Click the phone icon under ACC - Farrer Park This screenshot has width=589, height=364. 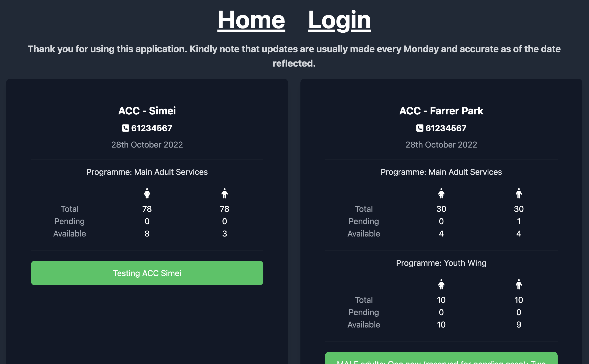pos(420,128)
